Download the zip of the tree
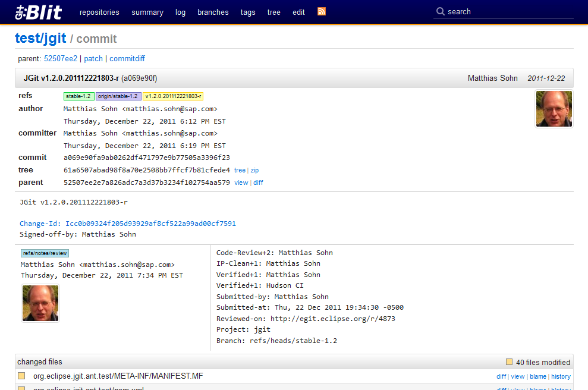Viewport: 588px width, 390px height. point(254,170)
